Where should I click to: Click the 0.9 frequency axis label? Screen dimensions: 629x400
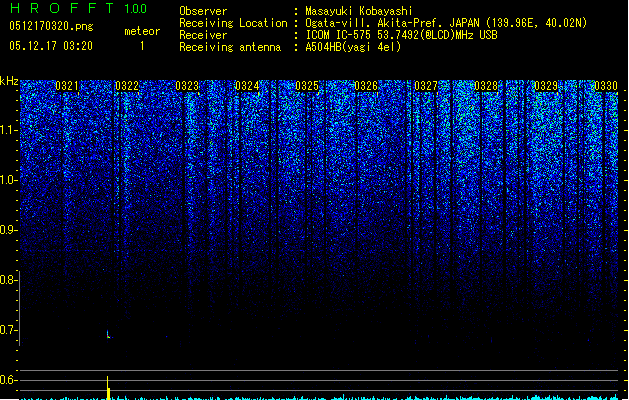[8, 230]
